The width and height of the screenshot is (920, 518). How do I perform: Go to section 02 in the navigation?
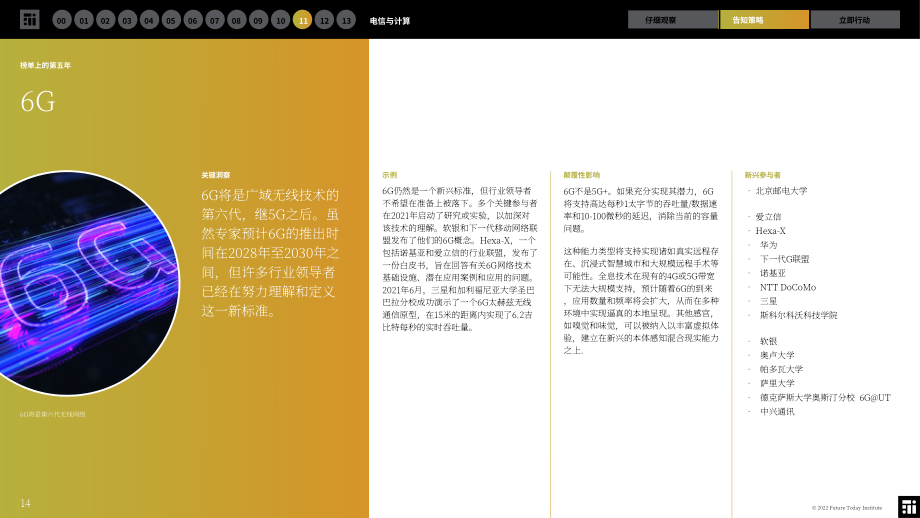pos(106,20)
